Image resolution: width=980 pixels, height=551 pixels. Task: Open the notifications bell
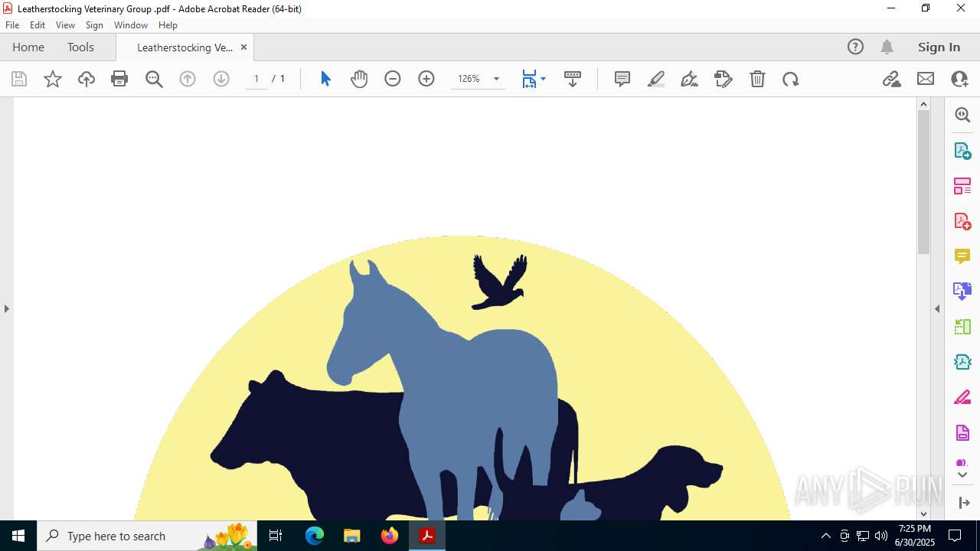(x=887, y=47)
